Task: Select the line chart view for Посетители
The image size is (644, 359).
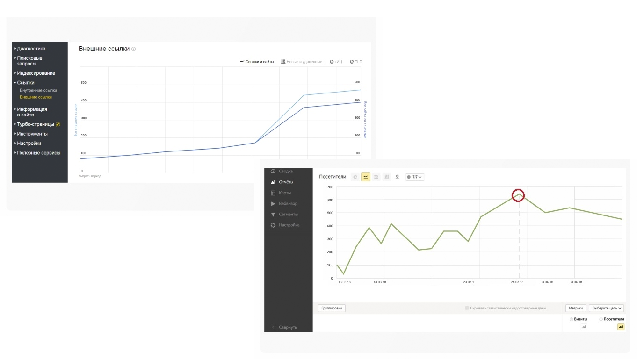Action: pyautogui.click(x=366, y=177)
